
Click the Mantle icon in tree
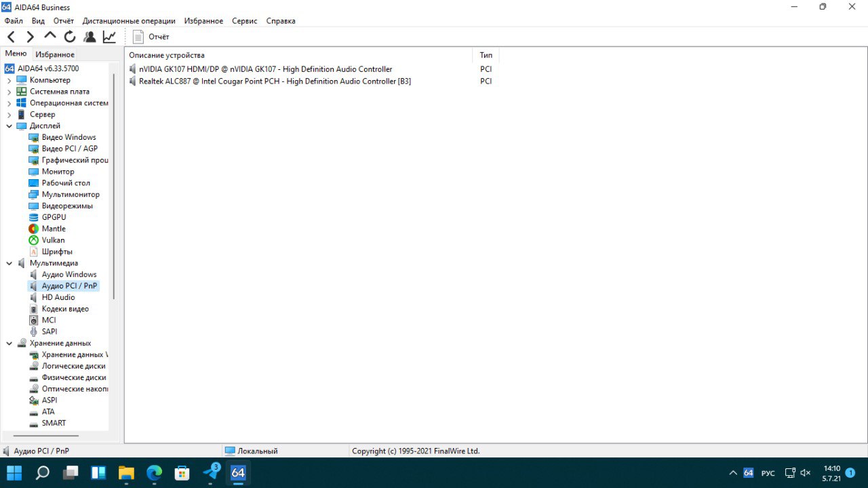(34, 229)
